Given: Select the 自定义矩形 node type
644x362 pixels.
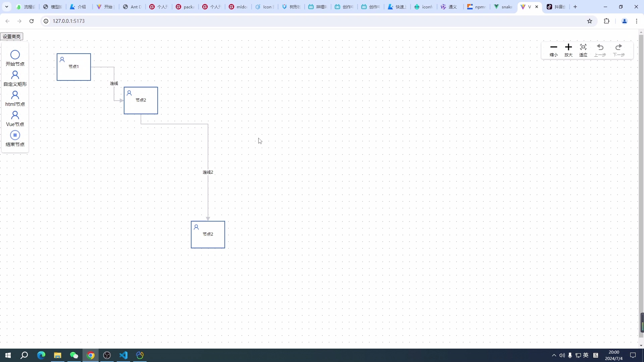Looking at the screenshot, I should (x=14, y=76).
